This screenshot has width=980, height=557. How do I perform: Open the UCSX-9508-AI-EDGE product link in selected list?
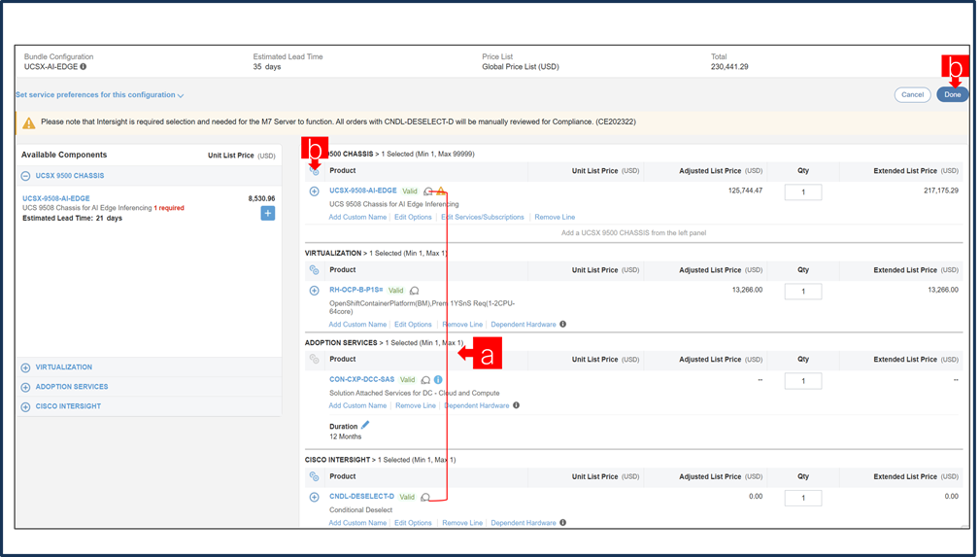pyautogui.click(x=363, y=191)
